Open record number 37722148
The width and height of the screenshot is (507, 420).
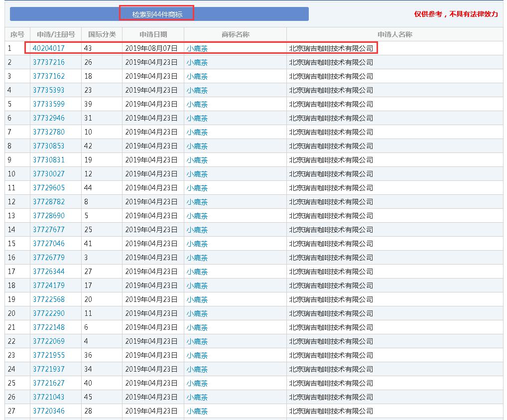pyautogui.click(x=48, y=327)
